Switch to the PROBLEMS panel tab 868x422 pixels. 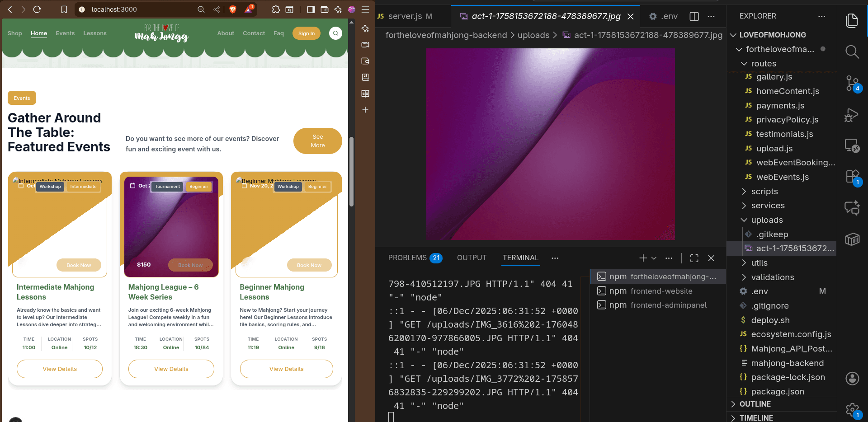pyautogui.click(x=407, y=258)
